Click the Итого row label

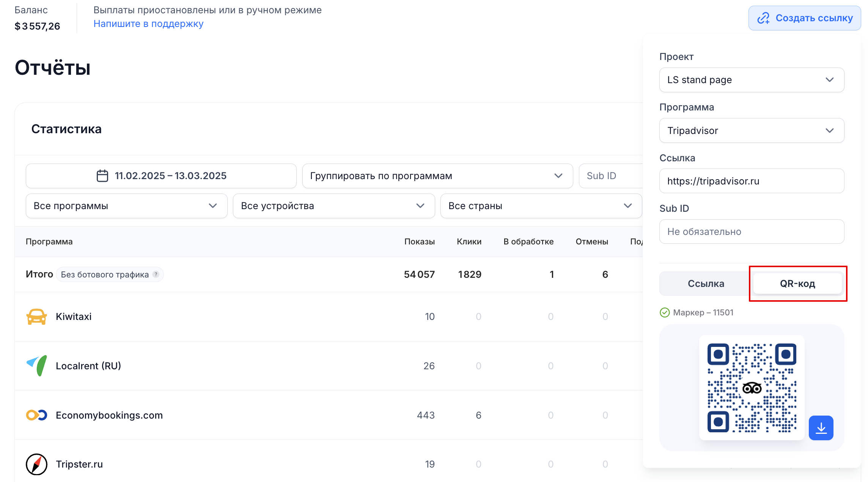pos(39,274)
